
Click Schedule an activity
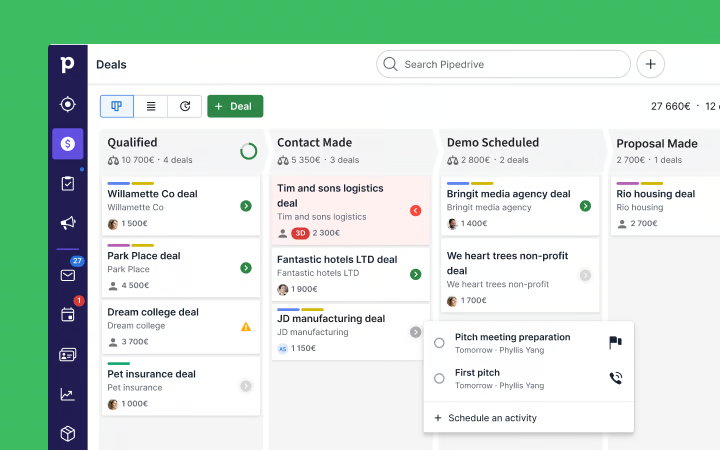point(485,418)
